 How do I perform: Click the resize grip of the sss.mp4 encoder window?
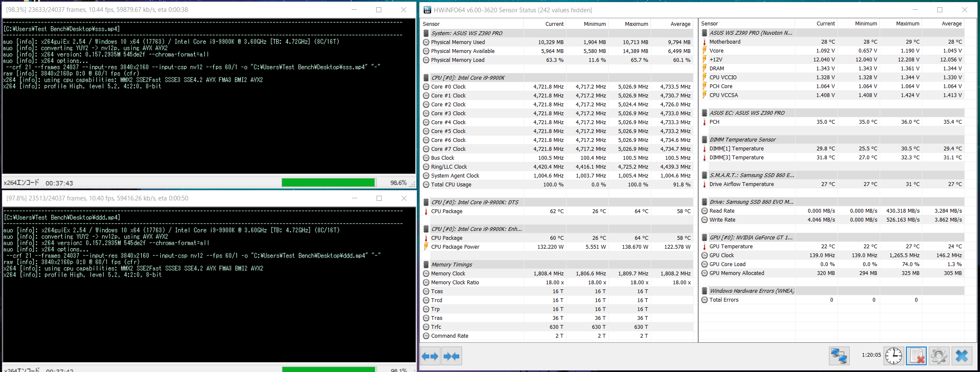[412, 184]
